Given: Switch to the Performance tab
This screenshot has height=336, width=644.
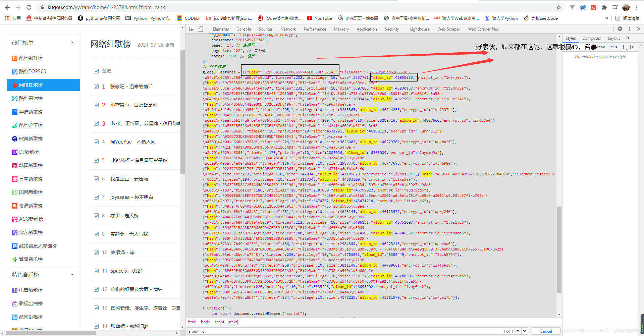Looking at the screenshot, I should tap(315, 29).
